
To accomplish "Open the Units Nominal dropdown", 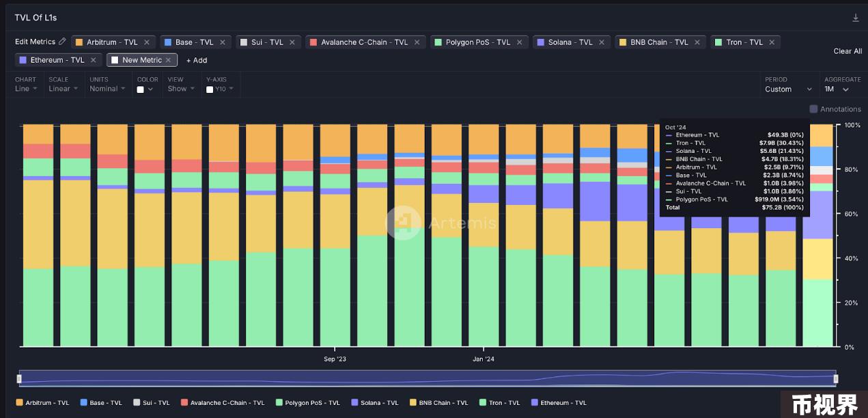I will point(107,89).
